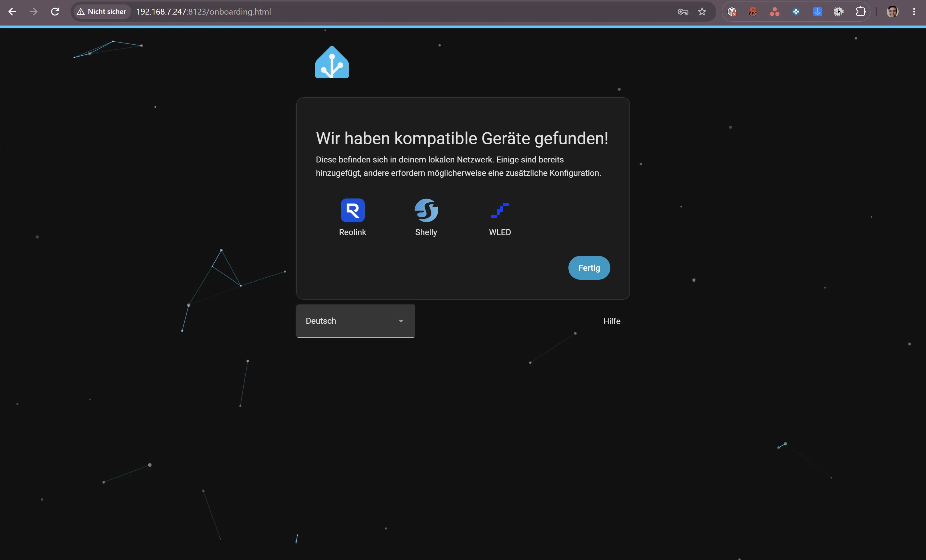Click the heading 'Wir haben kompatible Geräte gefunden!'
The image size is (926, 560).
click(x=462, y=139)
